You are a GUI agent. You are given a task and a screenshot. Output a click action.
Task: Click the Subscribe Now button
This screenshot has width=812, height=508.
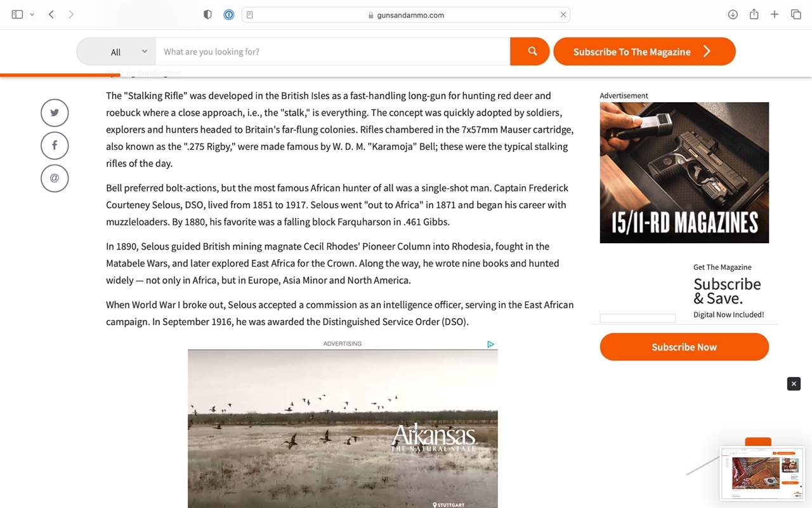pos(684,347)
